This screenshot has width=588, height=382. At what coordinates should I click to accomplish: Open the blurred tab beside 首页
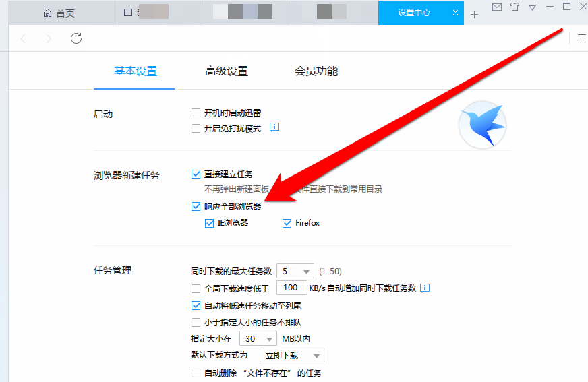coord(160,13)
